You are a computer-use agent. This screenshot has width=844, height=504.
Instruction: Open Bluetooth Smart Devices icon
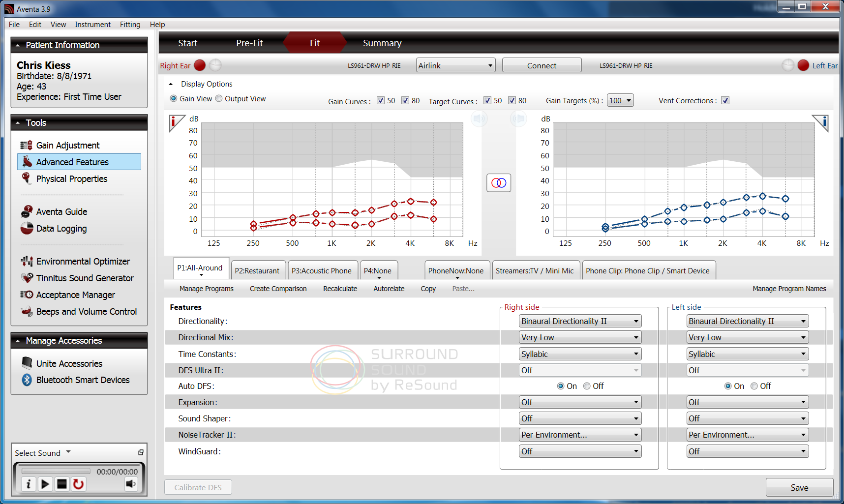27,380
